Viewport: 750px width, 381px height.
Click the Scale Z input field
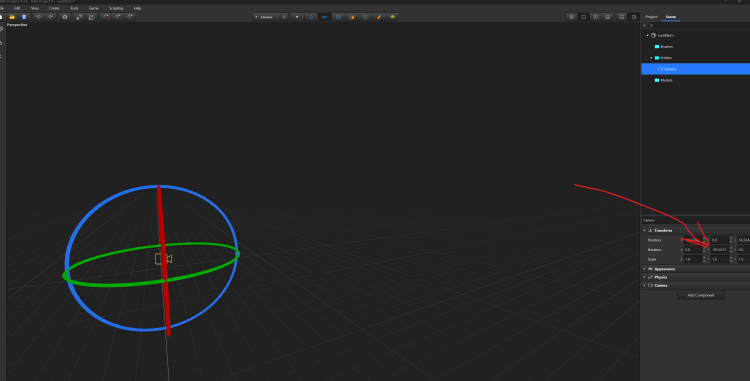click(x=744, y=259)
